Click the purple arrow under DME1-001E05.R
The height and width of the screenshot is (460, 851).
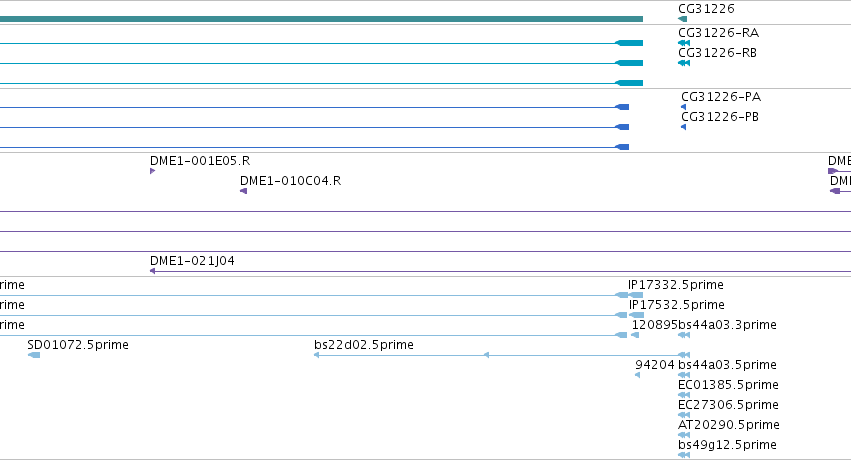coord(153,171)
